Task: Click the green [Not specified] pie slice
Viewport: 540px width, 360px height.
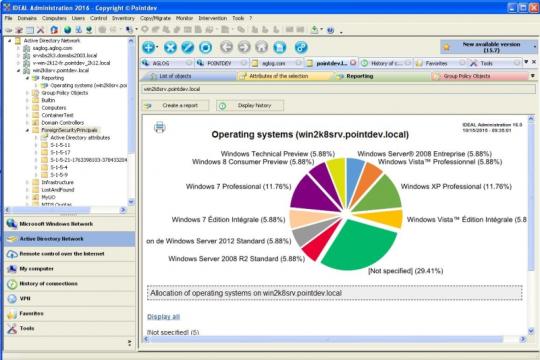Action: 358,245
